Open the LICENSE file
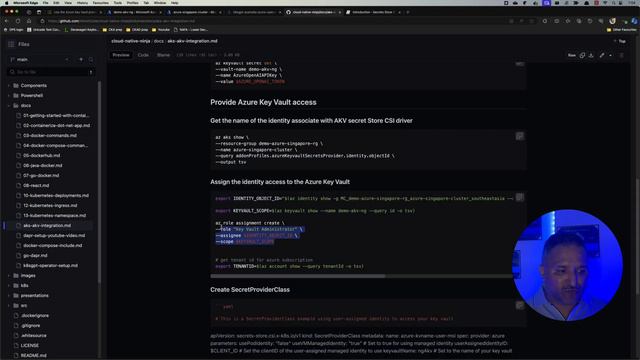The height and width of the screenshot is (360, 640). point(30,346)
